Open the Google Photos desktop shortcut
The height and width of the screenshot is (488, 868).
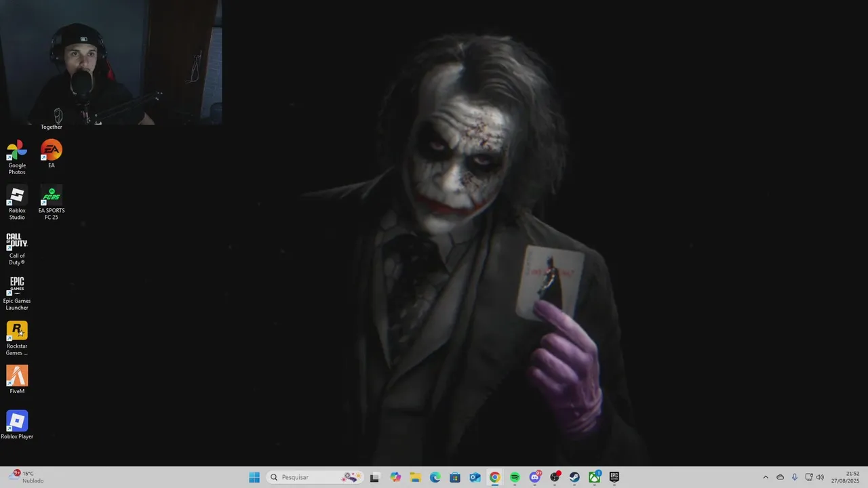[x=17, y=157]
